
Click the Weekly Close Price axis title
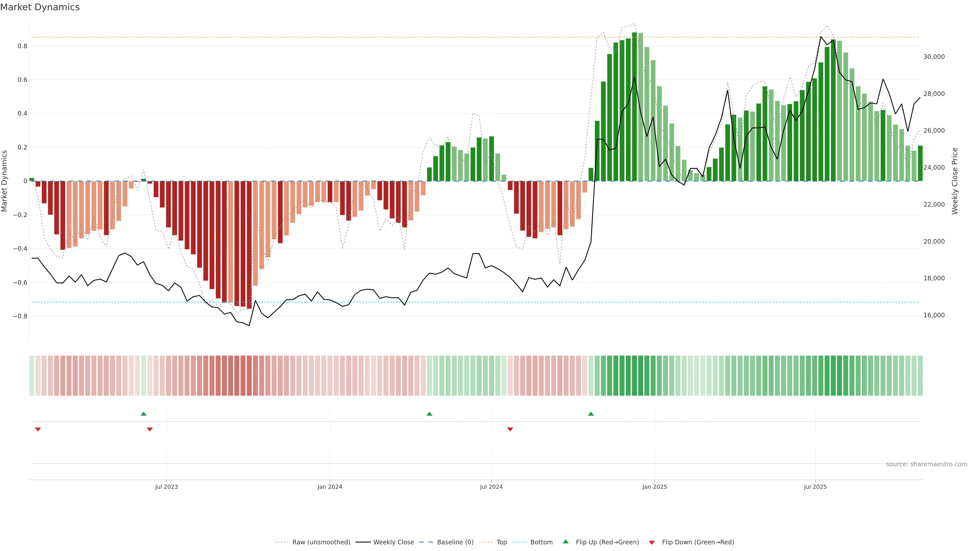[954, 181]
